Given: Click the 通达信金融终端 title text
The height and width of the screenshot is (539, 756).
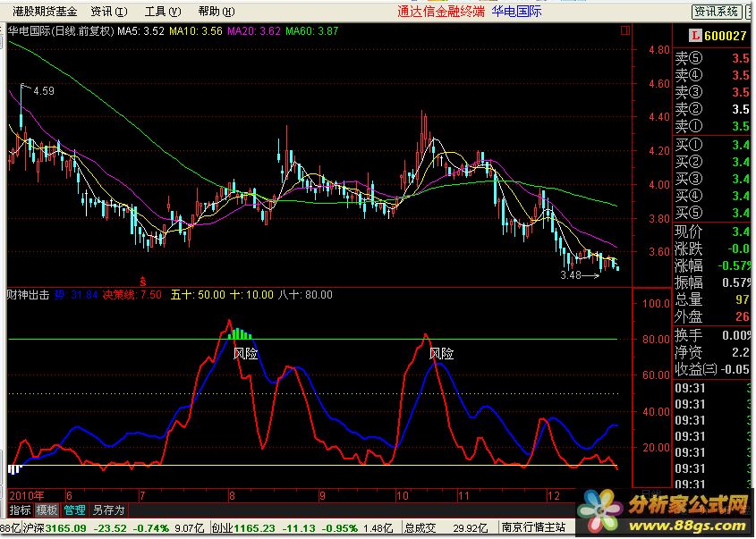Looking at the screenshot, I should coord(441,12).
